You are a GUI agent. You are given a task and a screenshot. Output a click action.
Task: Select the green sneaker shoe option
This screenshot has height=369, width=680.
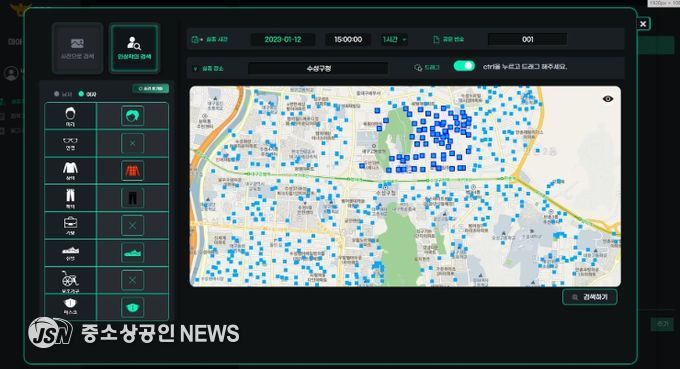(132, 253)
